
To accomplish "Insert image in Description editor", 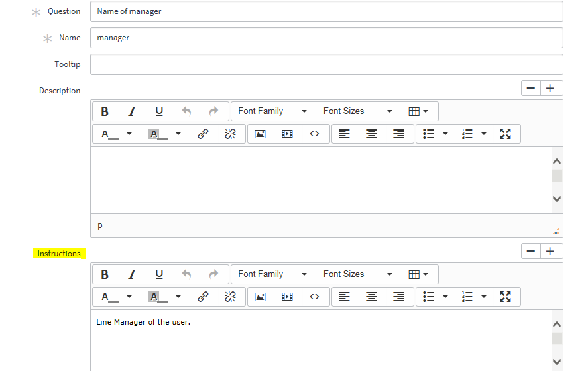I will [x=260, y=134].
